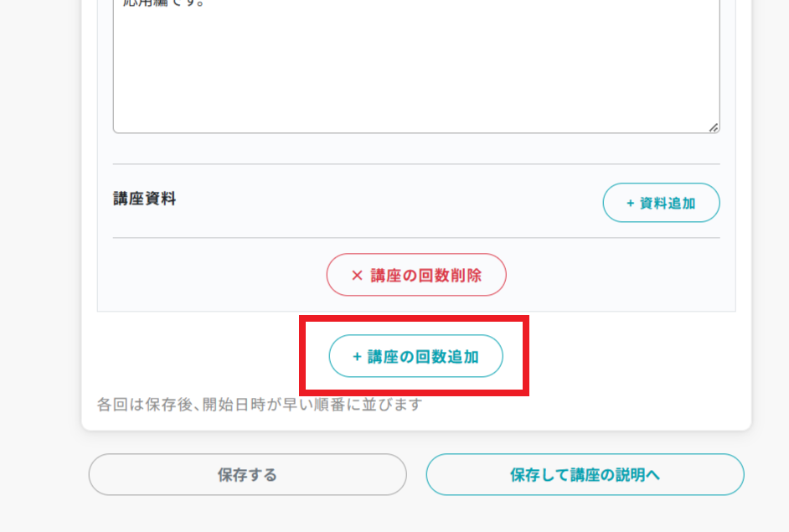Click empty space left of 講座の回数追加
Viewport: 789px width, 532px height.
pyautogui.click(x=201, y=357)
